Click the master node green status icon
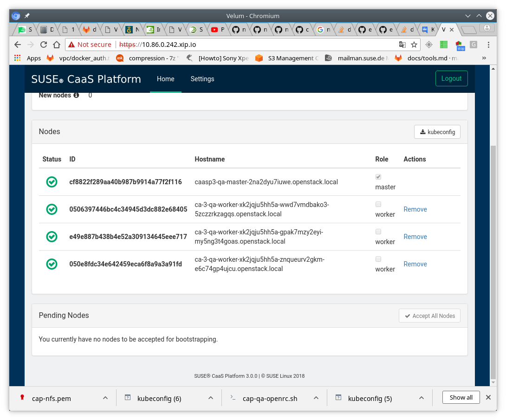Image resolution: width=506 pixels, height=420 pixels. click(x=52, y=182)
